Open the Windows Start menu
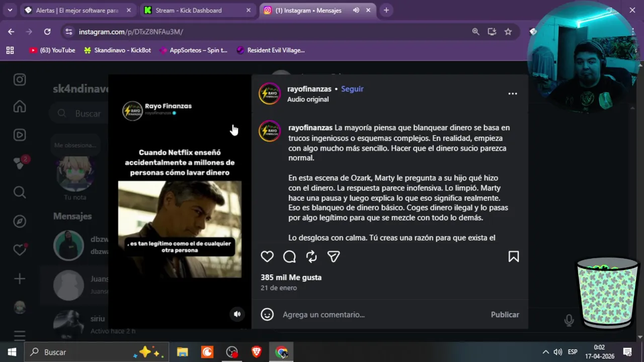Image resolution: width=644 pixels, height=362 pixels. click(x=12, y=352)
